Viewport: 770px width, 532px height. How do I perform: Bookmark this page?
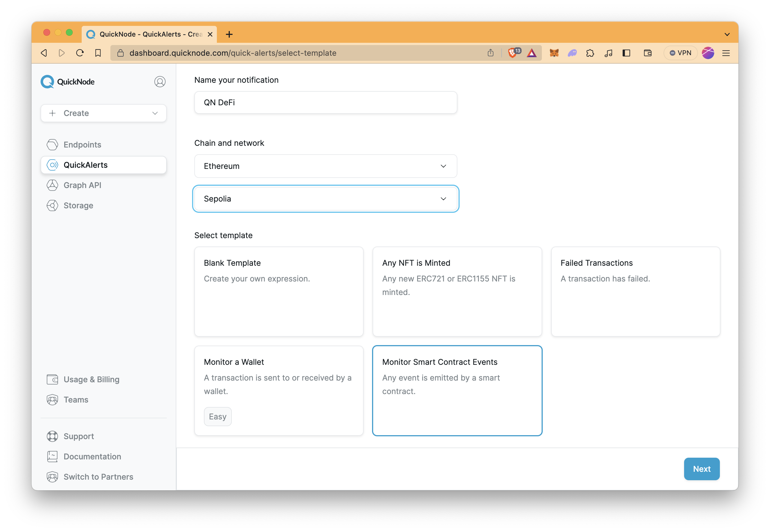(98, 53)
